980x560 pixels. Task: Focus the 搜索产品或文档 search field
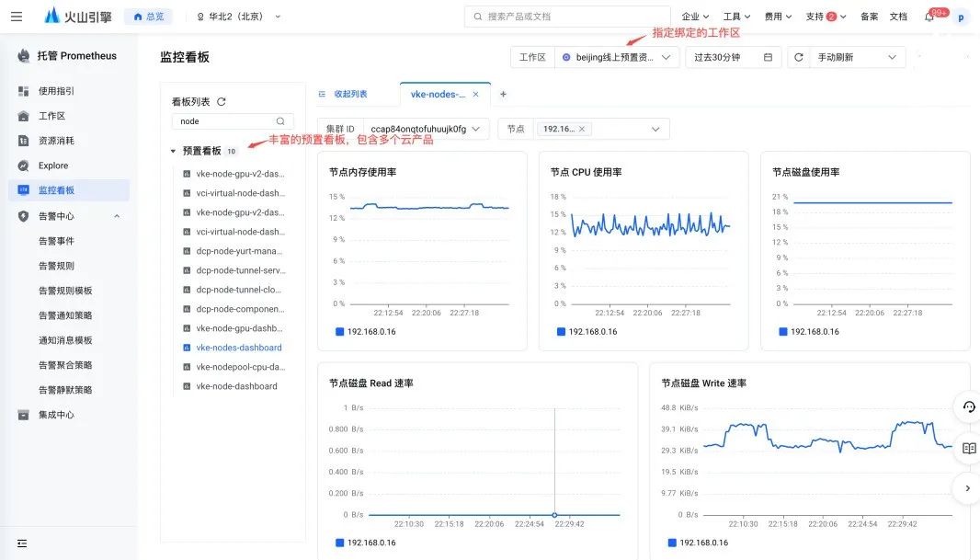[x=567, y=17]
